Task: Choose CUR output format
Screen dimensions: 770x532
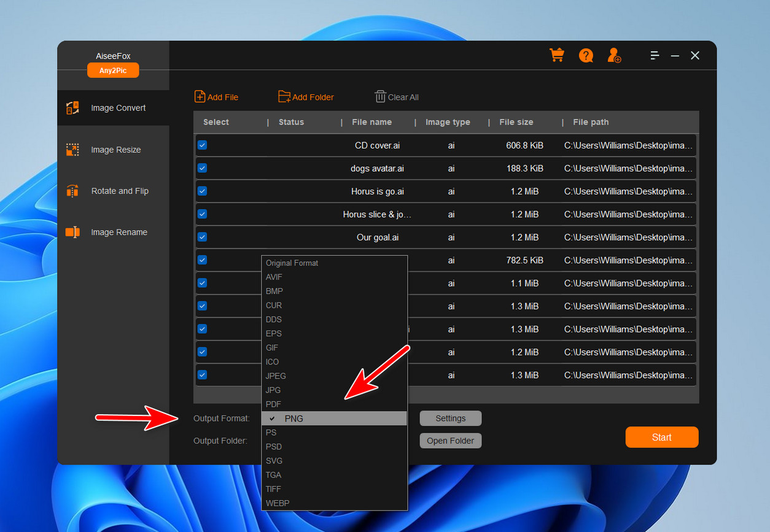Action: pos(334,305)
